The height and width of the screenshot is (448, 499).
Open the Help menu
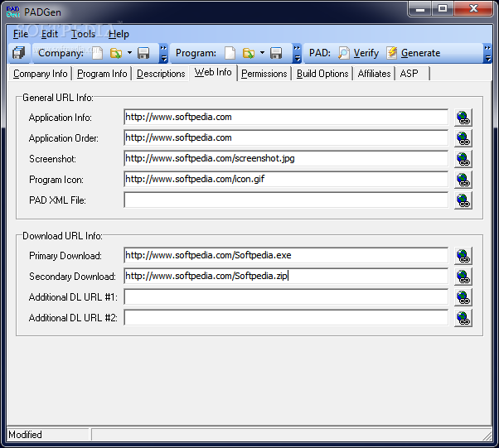119,34
